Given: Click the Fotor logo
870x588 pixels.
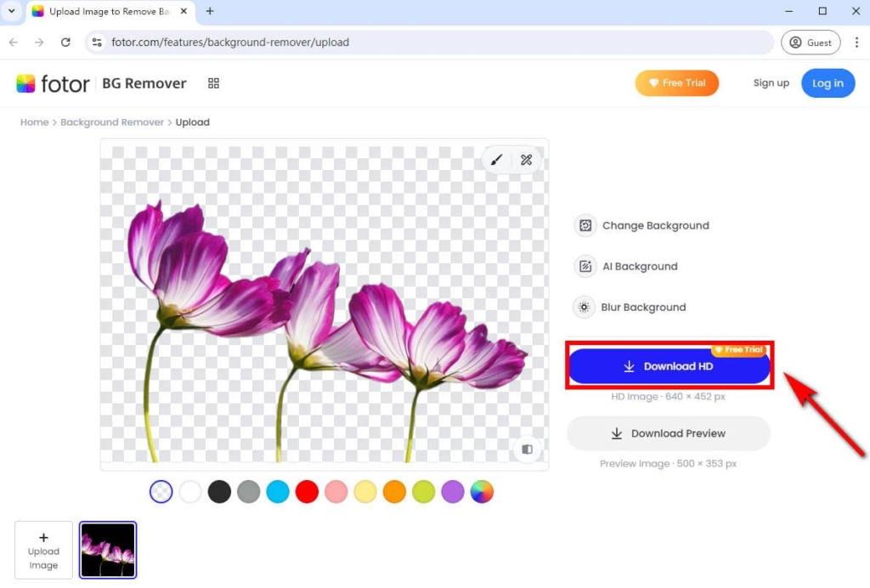Looking at the screenshot, I should click(53, 83).
